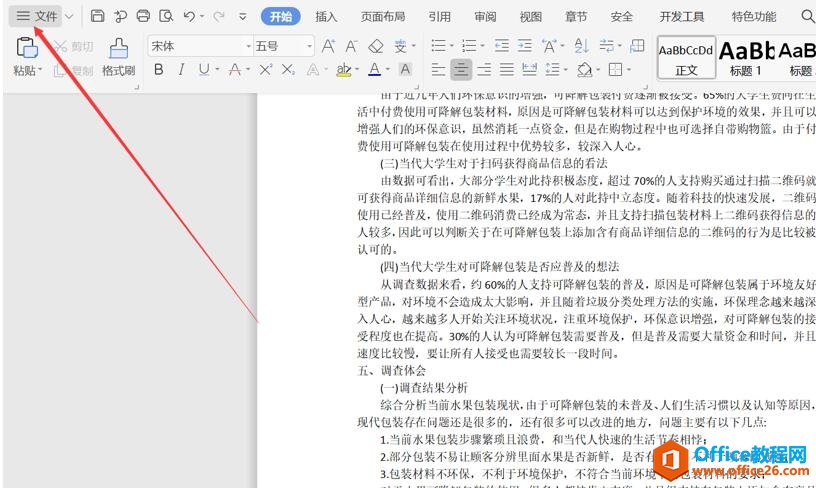The width and height of the screenshot is (816, 488).
Task: Click the export to PDF icon beside Save
Action: [x=120, y=16]
